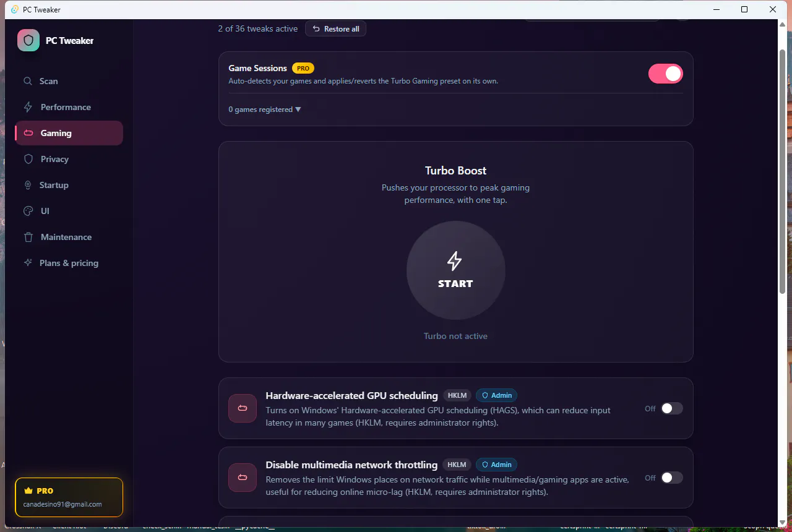Click the Disable multimedia network throttling title

pyautogui.click(x=351, y=465)
